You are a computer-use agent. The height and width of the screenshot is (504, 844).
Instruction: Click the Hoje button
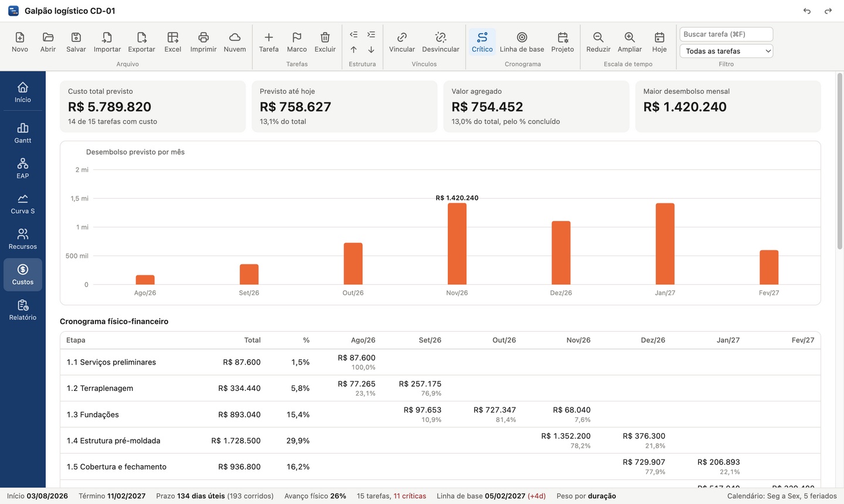tap(659, 42)
